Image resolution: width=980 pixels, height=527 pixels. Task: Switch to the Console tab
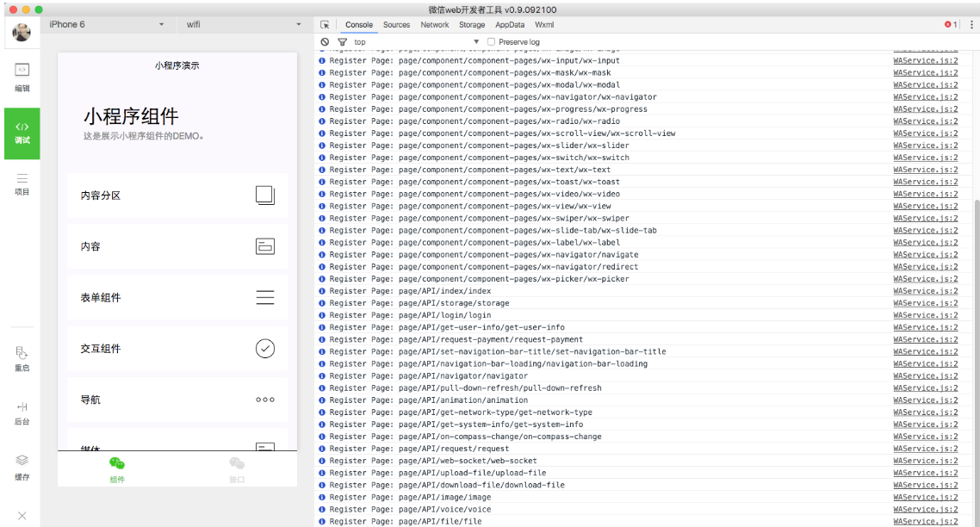click(x=359, y=25)
